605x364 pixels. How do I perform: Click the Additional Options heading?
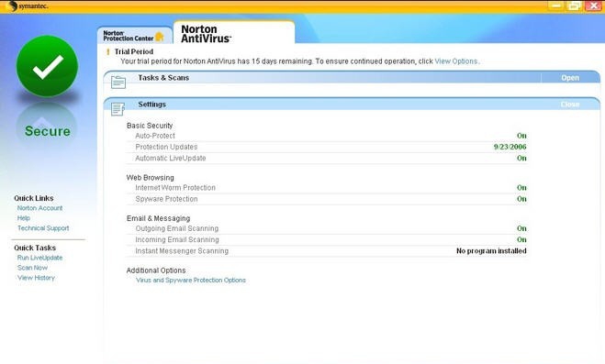pyautogui.click(x=156, y=270)
